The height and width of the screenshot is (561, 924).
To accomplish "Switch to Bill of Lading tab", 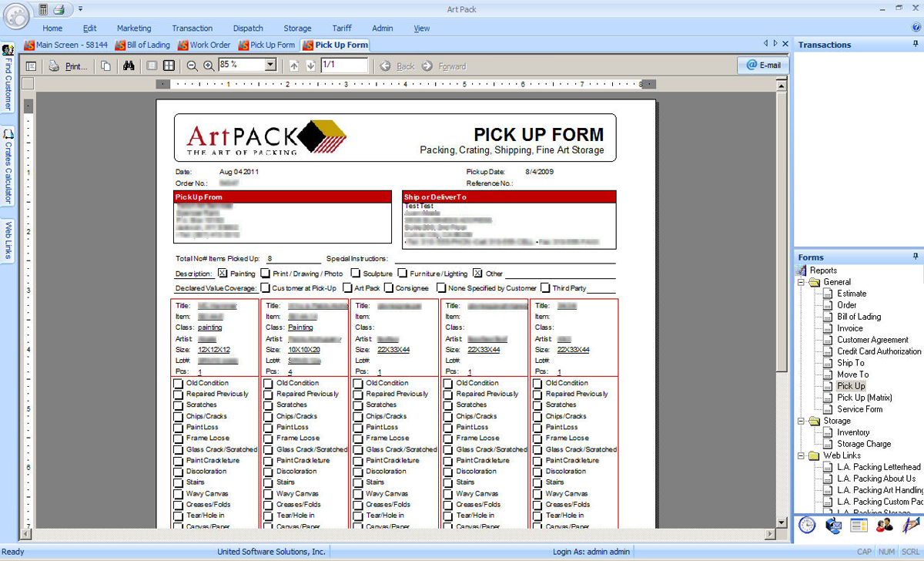I will click(x=143, y=45).
